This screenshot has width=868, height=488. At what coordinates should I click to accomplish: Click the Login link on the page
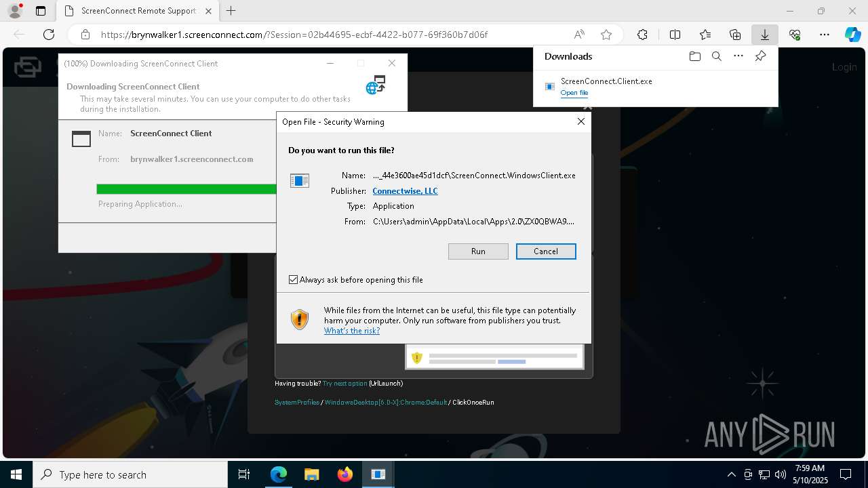tap(844, 66)
